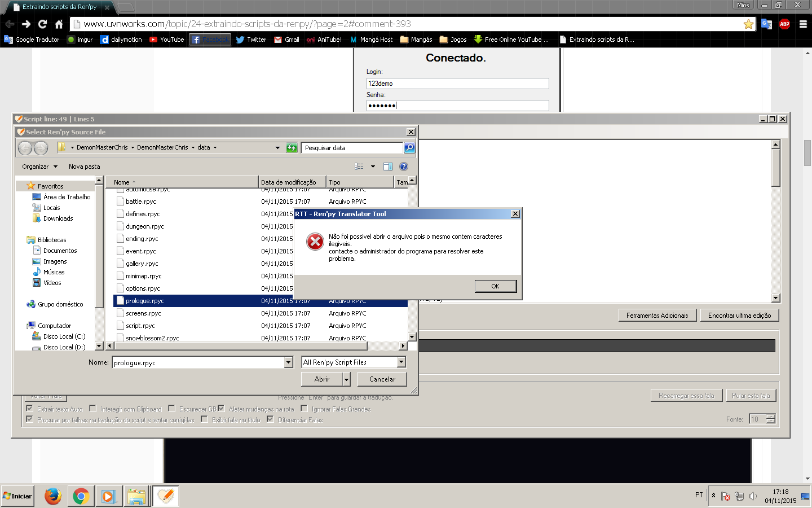
Task: Open the Facebook bookmark
Action: pyautogui.click(x=210, y=40)
